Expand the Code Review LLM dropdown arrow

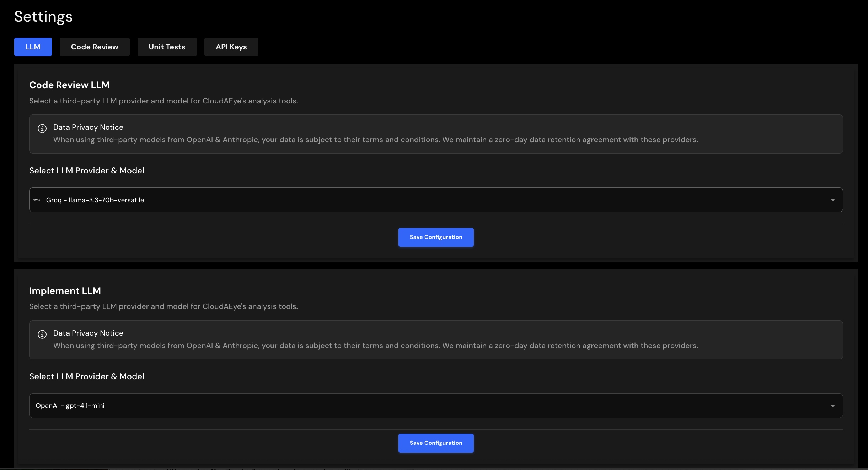coord(832,200)
